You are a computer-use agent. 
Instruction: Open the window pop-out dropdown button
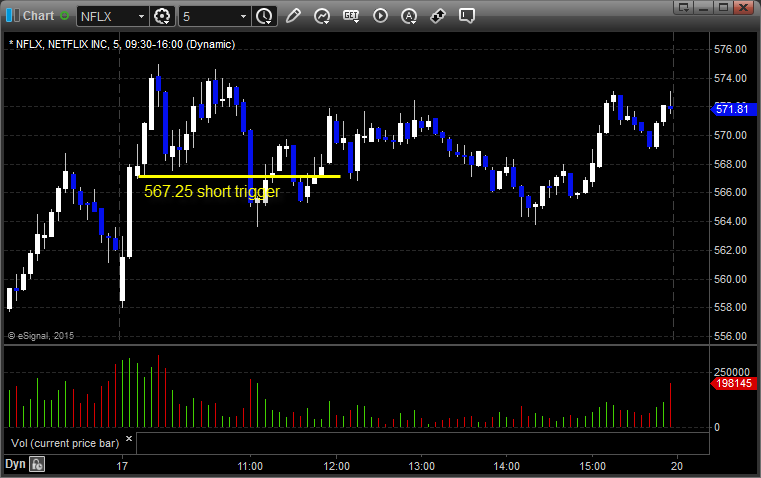(684, 7)
